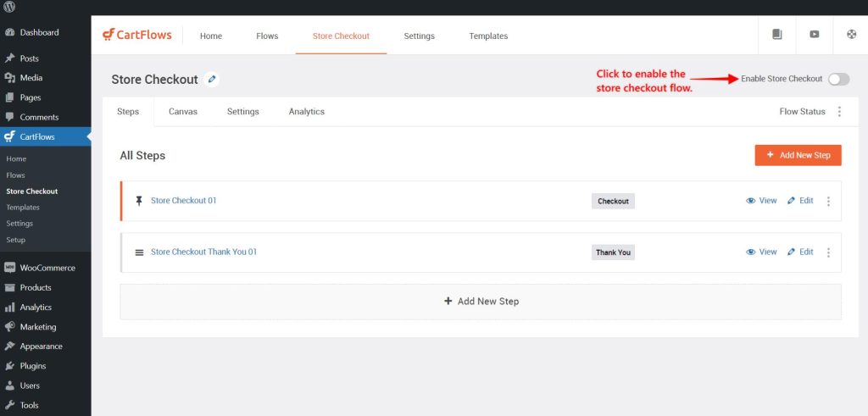Click the Marketing megaphone icon
Screen dimensions: 868x416
point(9,327)
